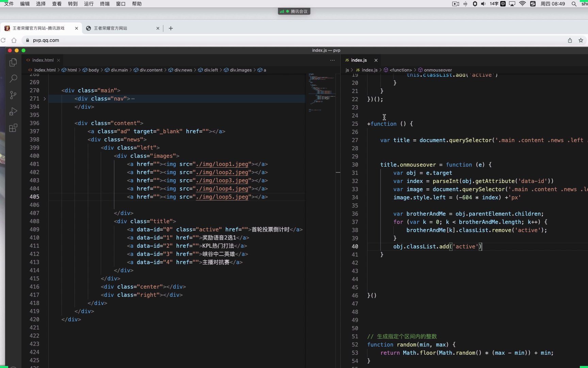
Task: Expand the folded div class nav block
Action: tap(45, 99)
